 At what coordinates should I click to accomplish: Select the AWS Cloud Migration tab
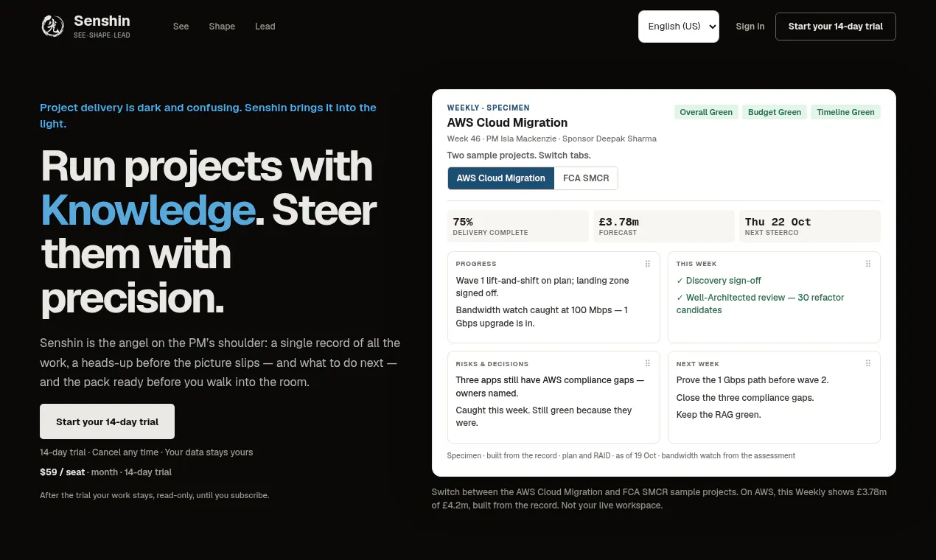click(x=501, y=178)
